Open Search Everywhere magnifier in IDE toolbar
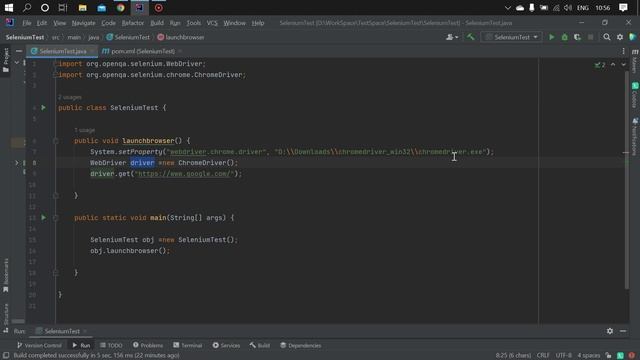Viewport: 640px width, 360px height. tap(607, 37)
